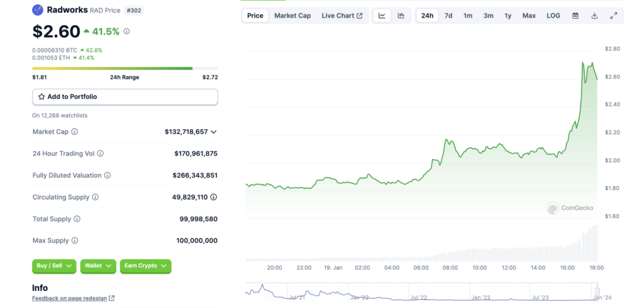Screen dimensions: 644x308
Task: Select the 24h time range
Action: point(427,16)
